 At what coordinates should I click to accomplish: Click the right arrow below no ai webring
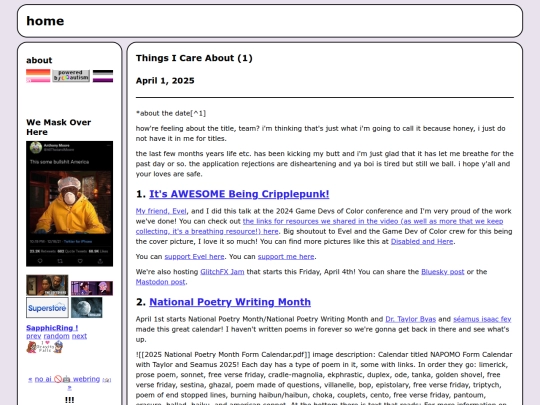coord(70,387)
